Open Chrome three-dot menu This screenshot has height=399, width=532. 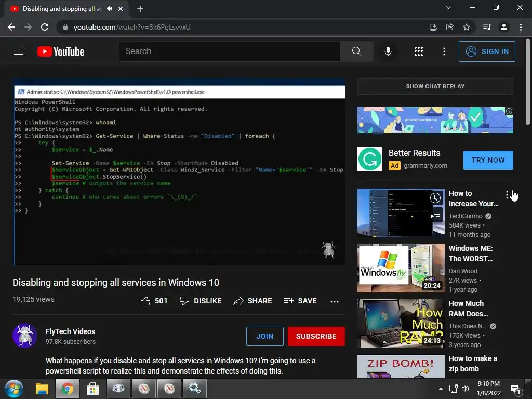[521, 27]
